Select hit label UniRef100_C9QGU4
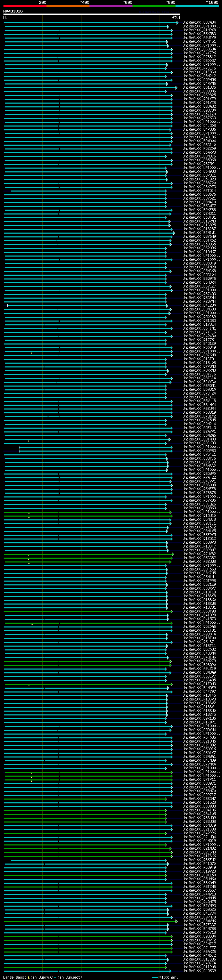Screen dimensions: 222x980 point(199,936)
